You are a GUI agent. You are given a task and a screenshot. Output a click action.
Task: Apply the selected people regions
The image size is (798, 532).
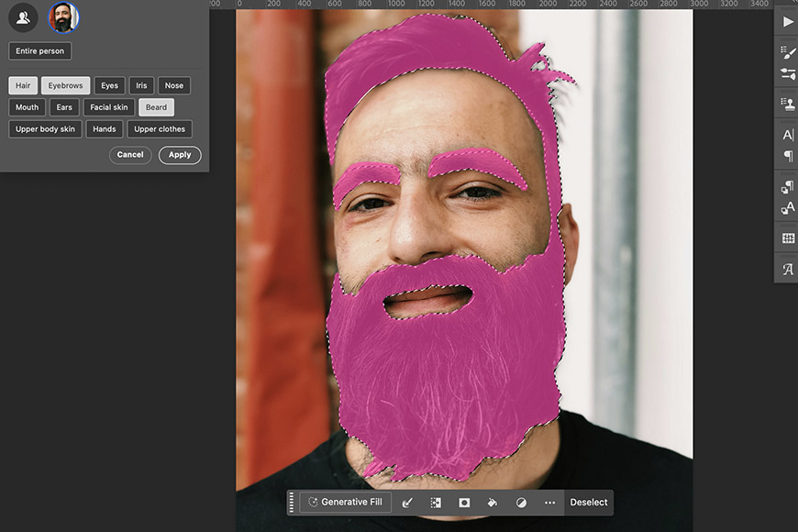tap(180, 155)
